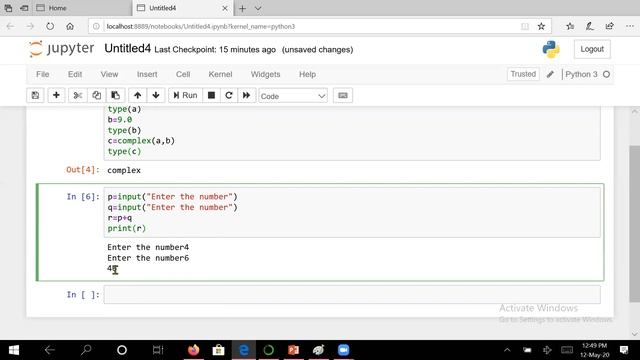Click the Python logo icon
This screenshot has height=360, width=640.
click(551, 49)
